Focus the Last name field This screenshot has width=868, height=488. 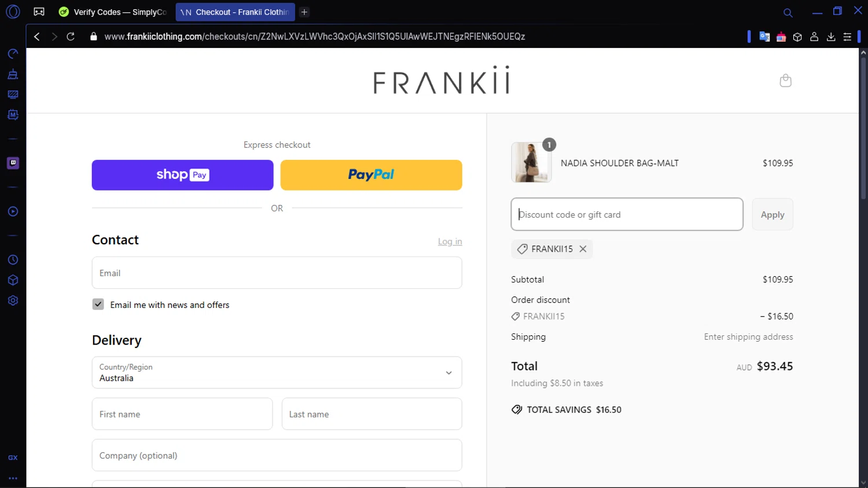coord(372,414)
